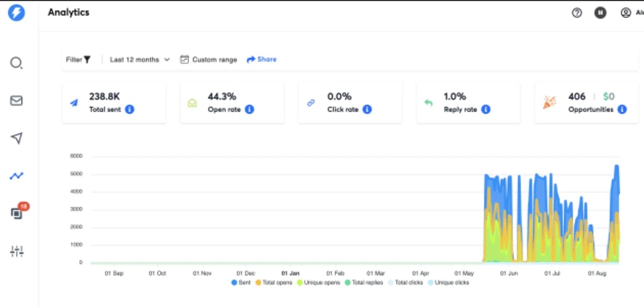Select the analytics line chart sidebar icon
This screenshot has width=644, height=307.
point(16,176)
